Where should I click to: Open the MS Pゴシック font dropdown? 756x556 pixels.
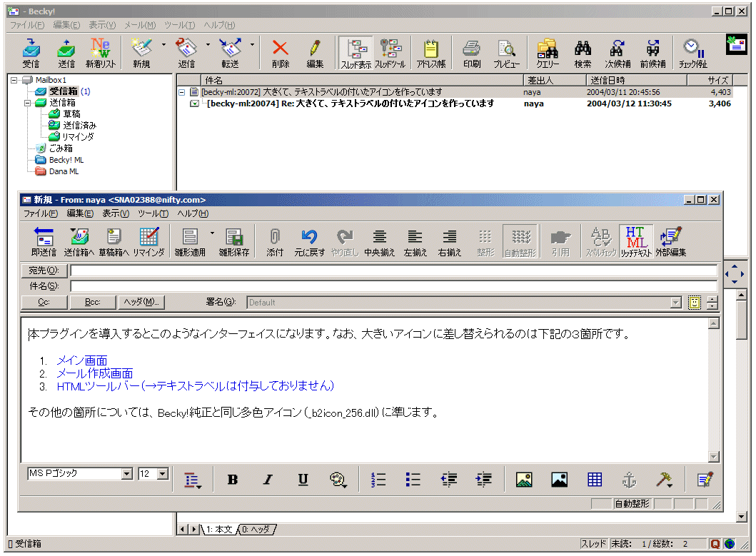click(127, 473)
